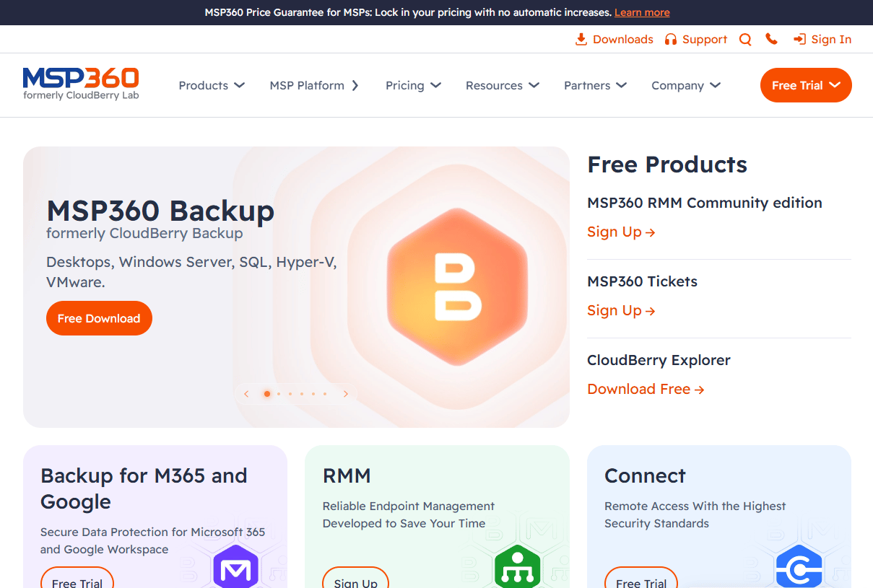The width and height of the screenshot is (873, 588).
Task: Click the CloudBerry Explorer title
Action: tap(659, 360)
